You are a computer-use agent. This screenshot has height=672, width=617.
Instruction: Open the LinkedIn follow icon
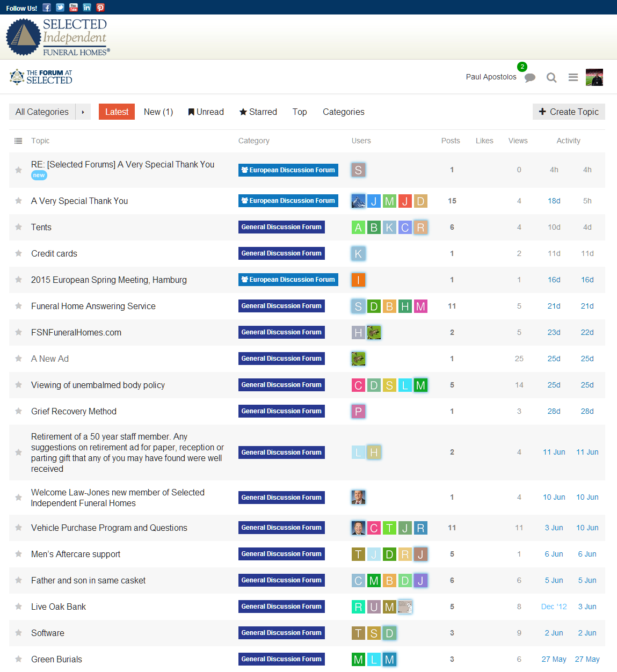click(x=87, y=8)
